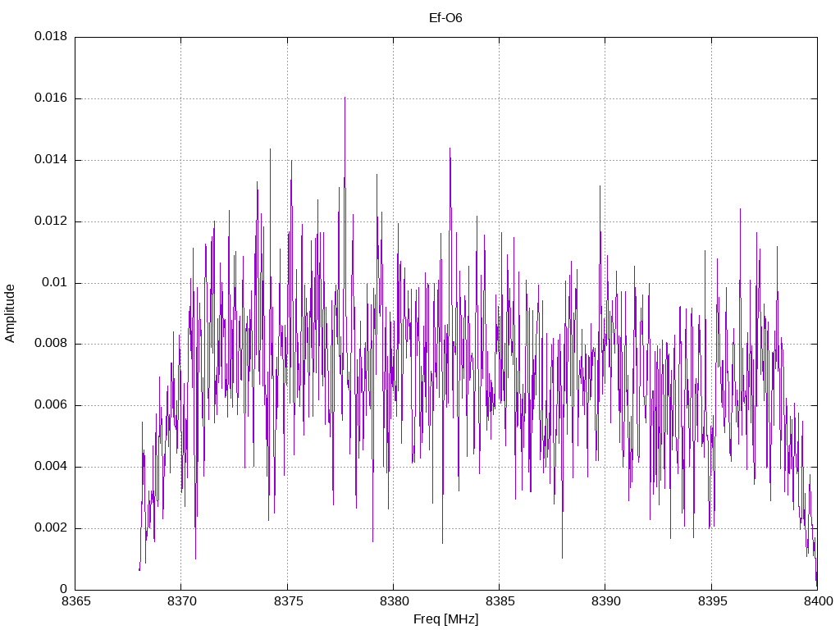This screenshot has width=840, height=630.
Task: Click the plot title Ef-O6
Action: pos(445,18)
